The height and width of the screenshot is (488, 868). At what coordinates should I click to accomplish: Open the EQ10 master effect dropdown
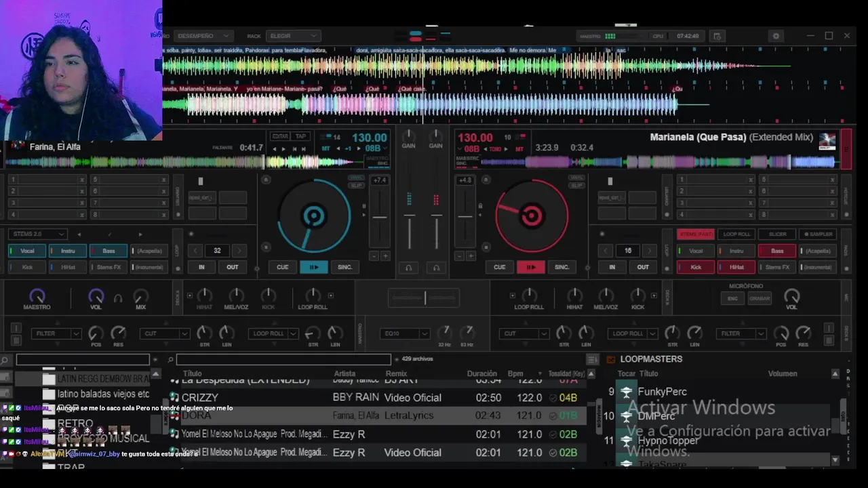(406, 333)
